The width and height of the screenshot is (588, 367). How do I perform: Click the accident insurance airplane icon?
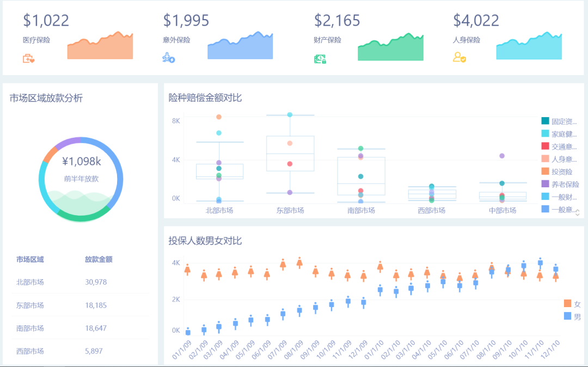pos(168,58)
